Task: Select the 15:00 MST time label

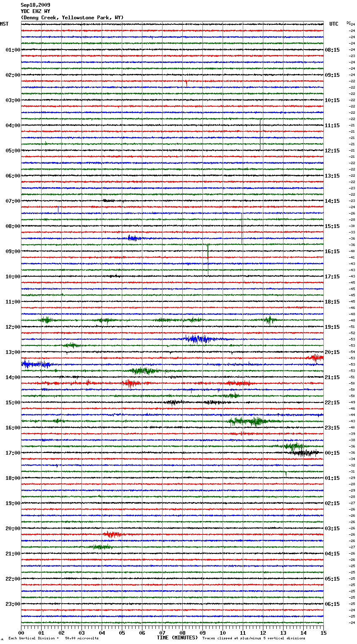Action: click(13, 403)
